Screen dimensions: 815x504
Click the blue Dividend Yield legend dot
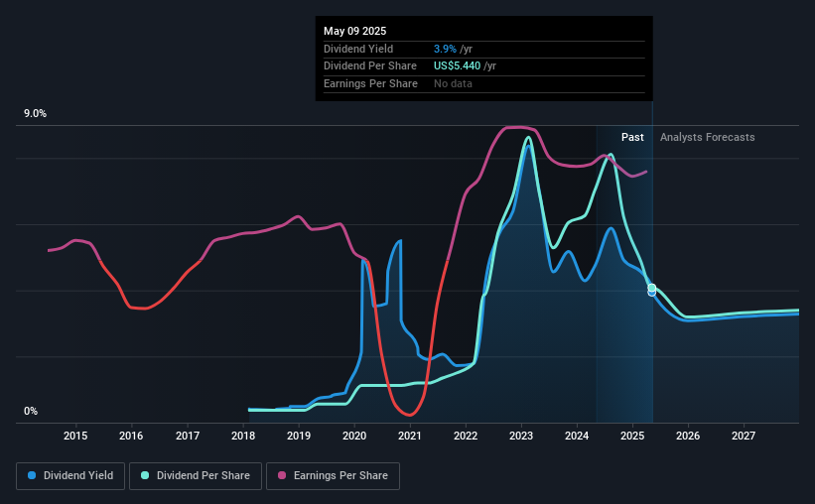(32, 475)
